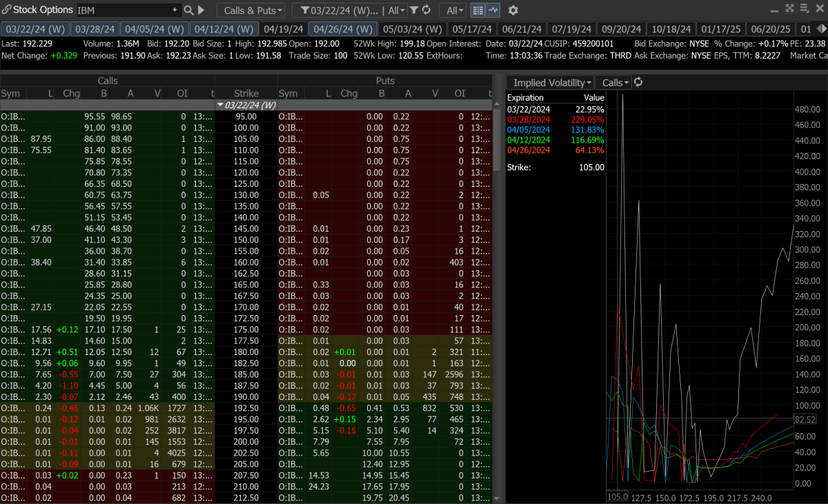Click the green 04/12/2024 legend entry
Viewport: 828px width, 504px height.
pyautogui.click(x=529, y=140)
